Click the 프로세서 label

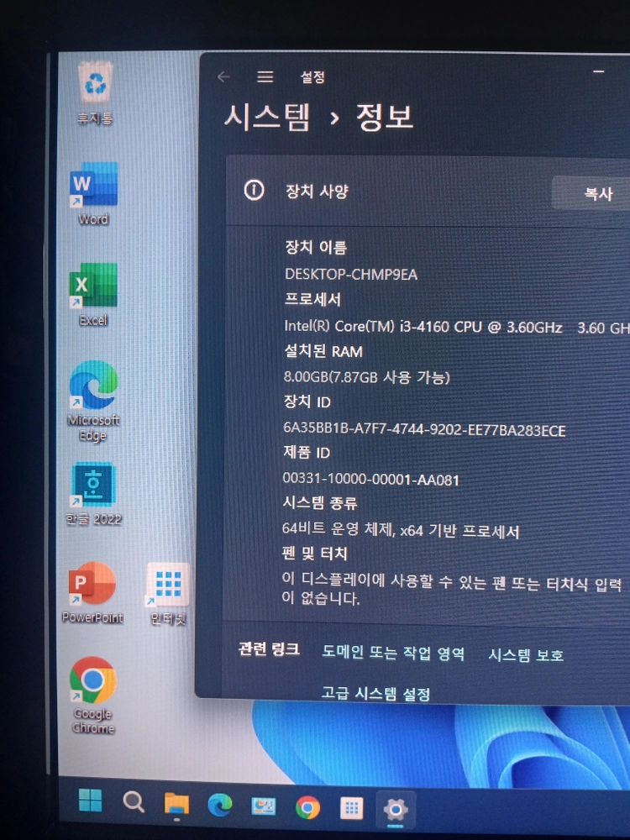pyautogui.click(x=312, y=299)
